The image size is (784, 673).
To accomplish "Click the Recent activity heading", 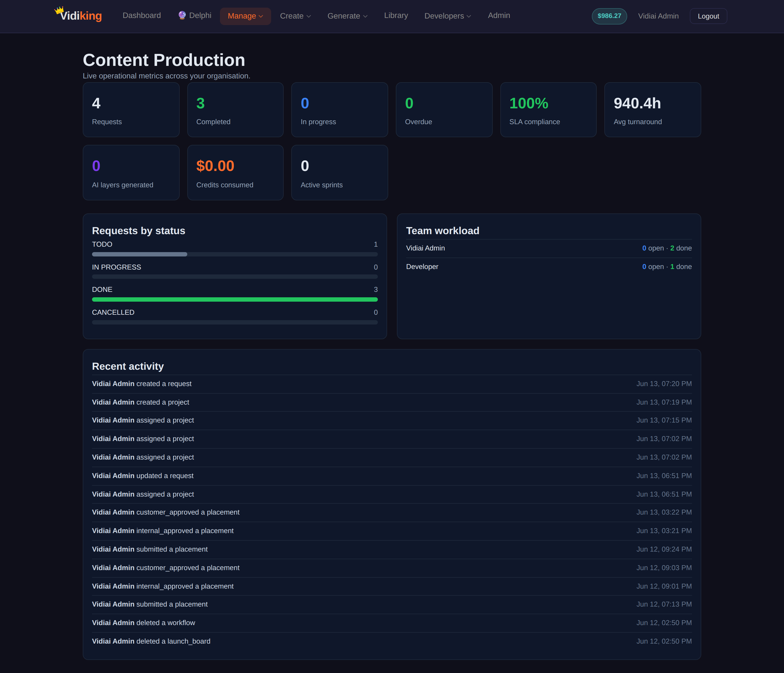I will pos(128,366).
